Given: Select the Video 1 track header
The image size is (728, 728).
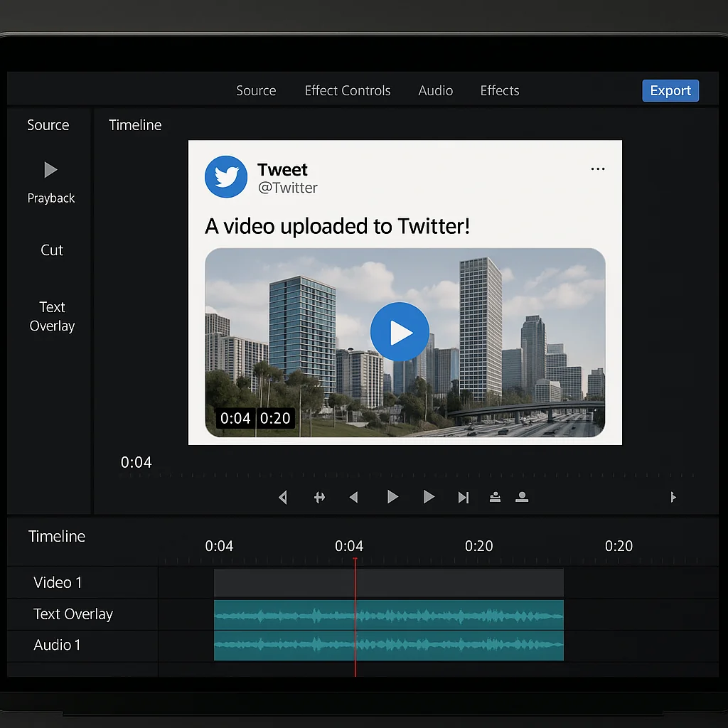Looking at the screenshot, I should [x=82, y=582].
